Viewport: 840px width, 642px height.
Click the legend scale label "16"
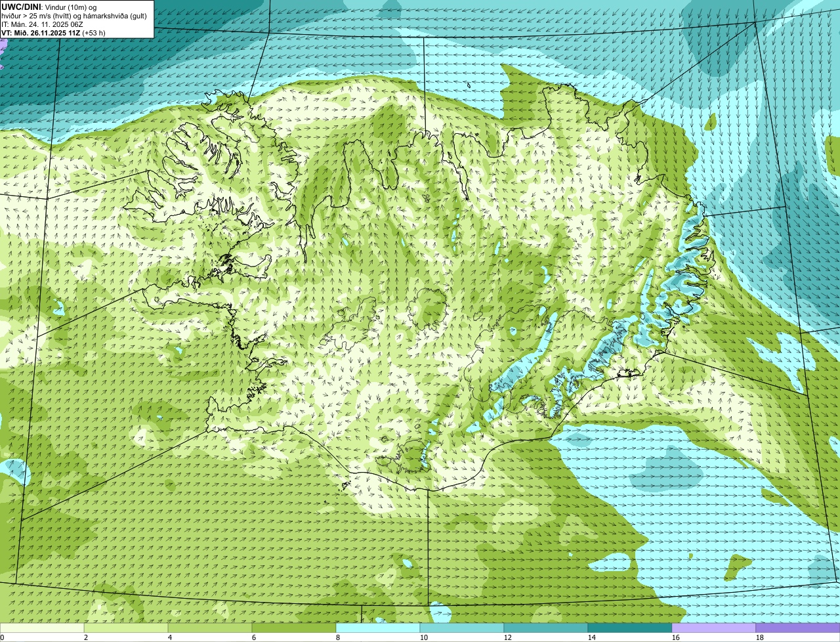coord(676,637)
